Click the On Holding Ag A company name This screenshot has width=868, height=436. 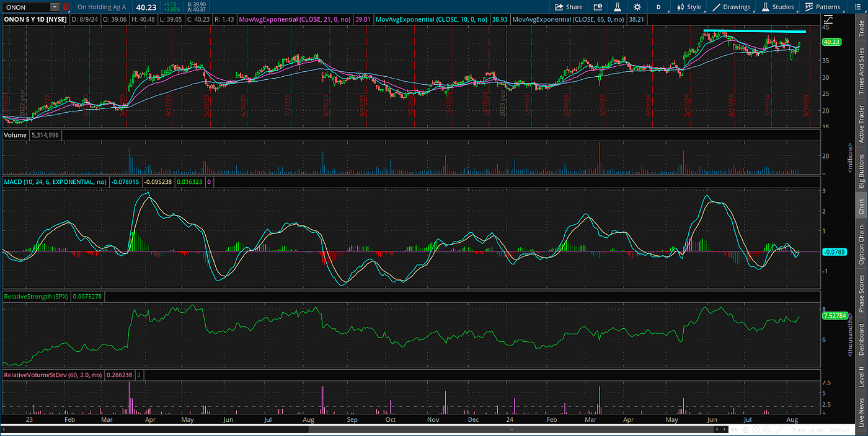click(x=102, y=7)
